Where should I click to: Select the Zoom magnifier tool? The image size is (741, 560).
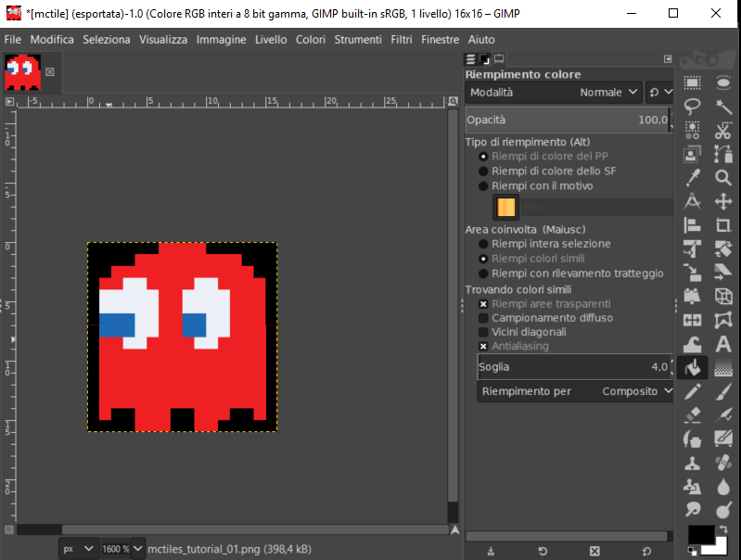click(x=723, y=177)
